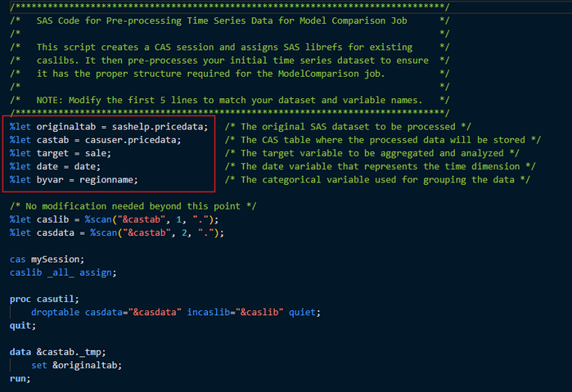Click 'sashelp.pricedata' in the originaltab line
Image resolution: width=572 pixels, height=392 pixels.
[158, 127]
